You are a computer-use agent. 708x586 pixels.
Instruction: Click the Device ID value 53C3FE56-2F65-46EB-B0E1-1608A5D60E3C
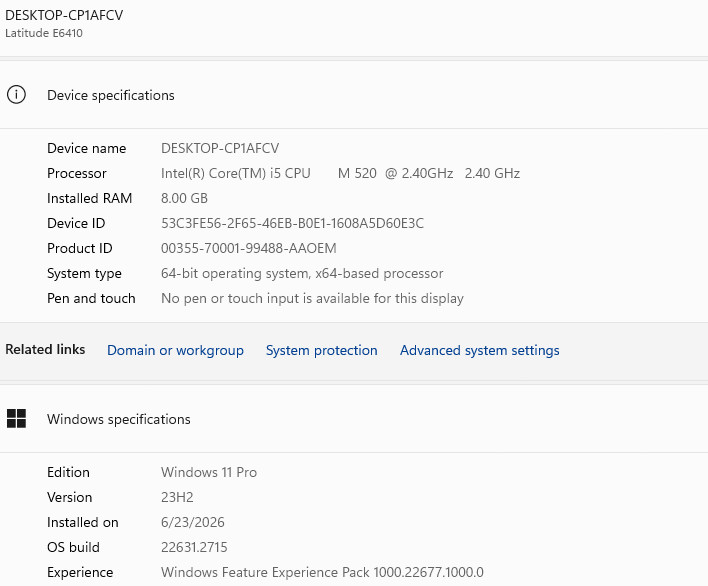coord(293,223)
